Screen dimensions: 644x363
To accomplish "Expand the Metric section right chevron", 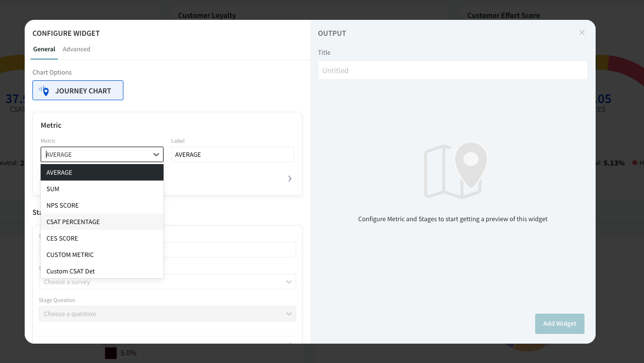I will 290,179.
